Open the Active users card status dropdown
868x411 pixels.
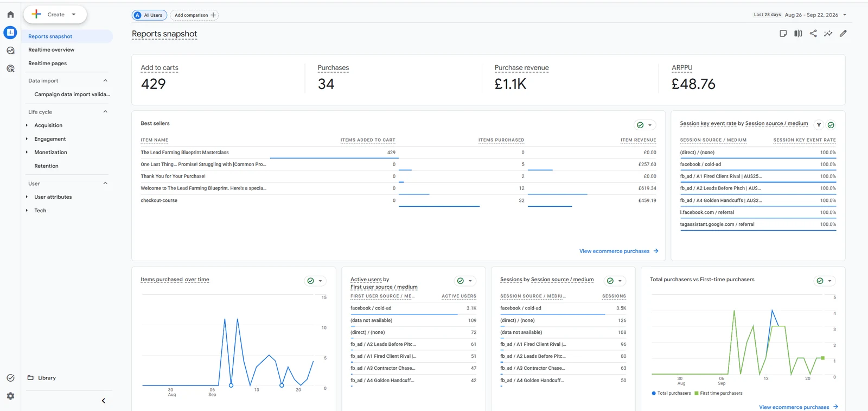465,281
